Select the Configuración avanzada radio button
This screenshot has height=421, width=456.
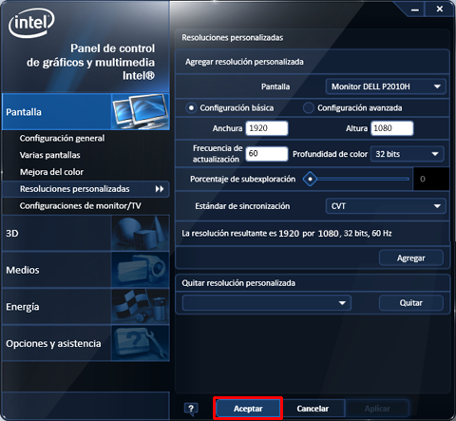point(308,108)
